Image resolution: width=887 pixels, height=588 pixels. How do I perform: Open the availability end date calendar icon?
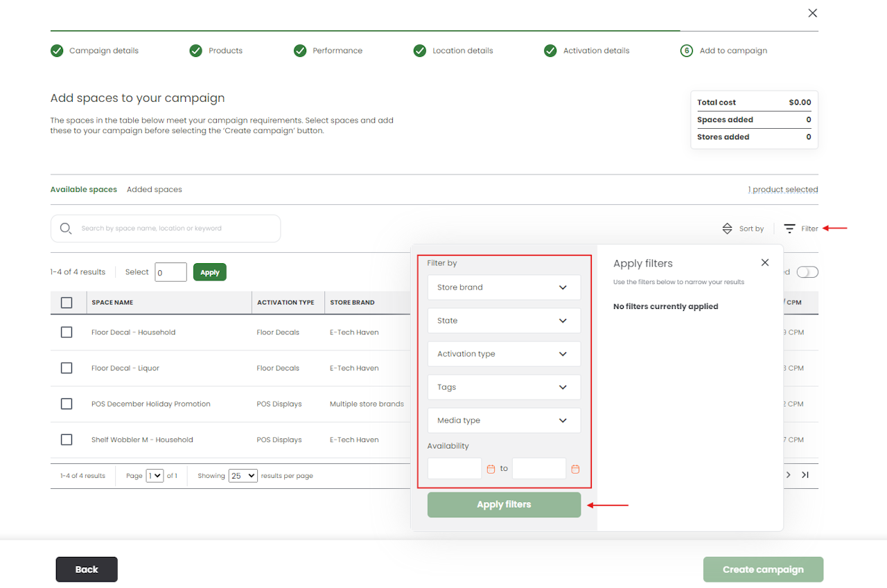point(575,469)
